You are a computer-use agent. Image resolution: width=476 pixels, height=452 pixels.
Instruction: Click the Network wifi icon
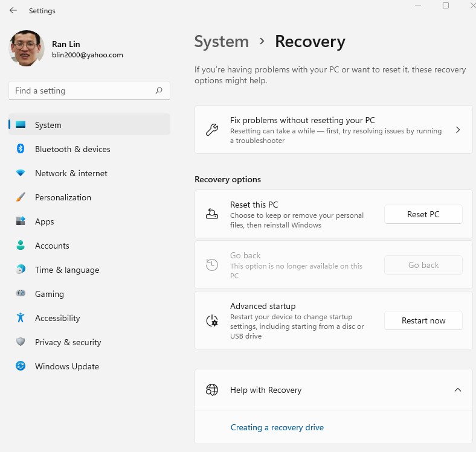click(x=21, y=173)
